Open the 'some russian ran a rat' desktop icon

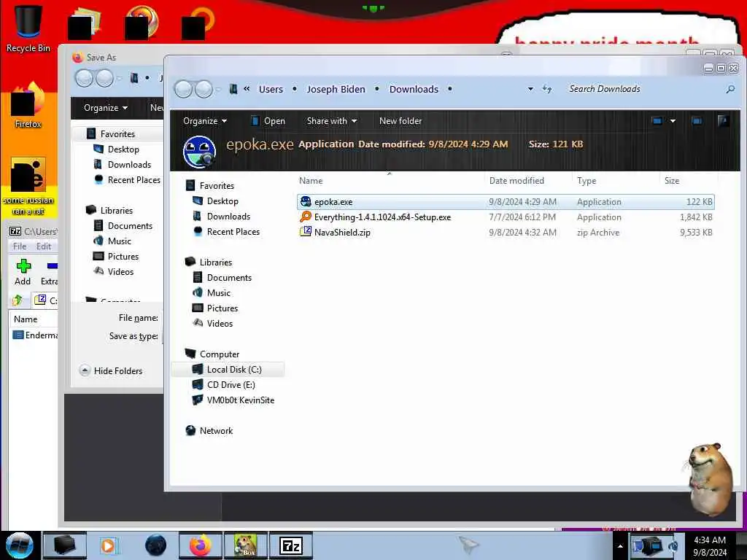point(28,186)
